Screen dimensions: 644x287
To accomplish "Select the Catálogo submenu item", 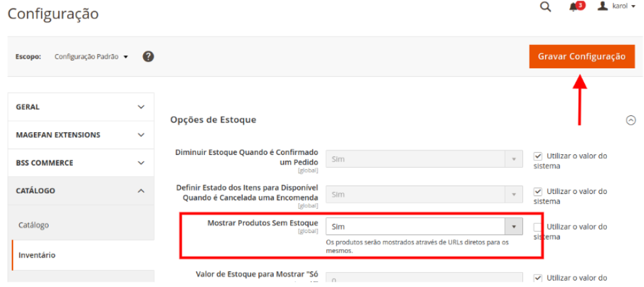I will 34,225.
